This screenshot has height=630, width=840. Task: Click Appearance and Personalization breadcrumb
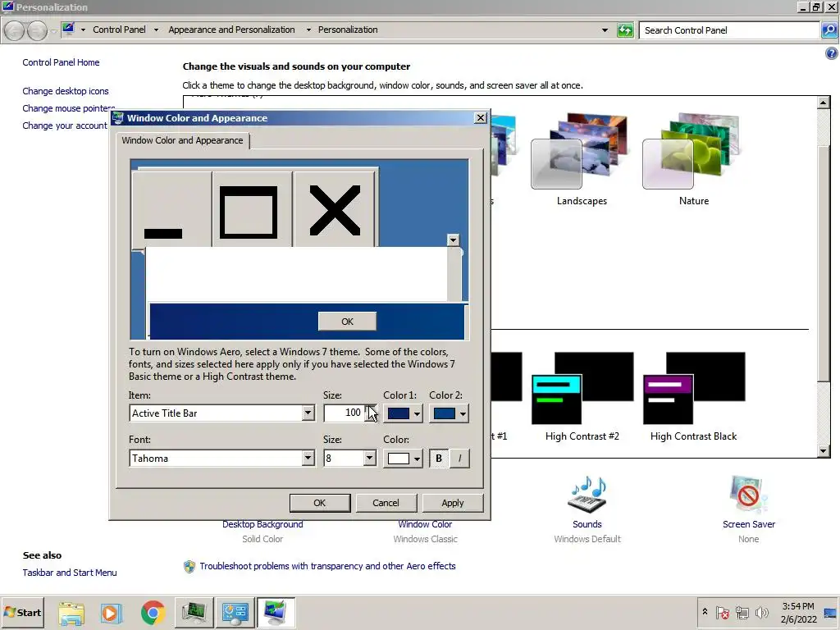pyautogui.click(x=231, y=30)
